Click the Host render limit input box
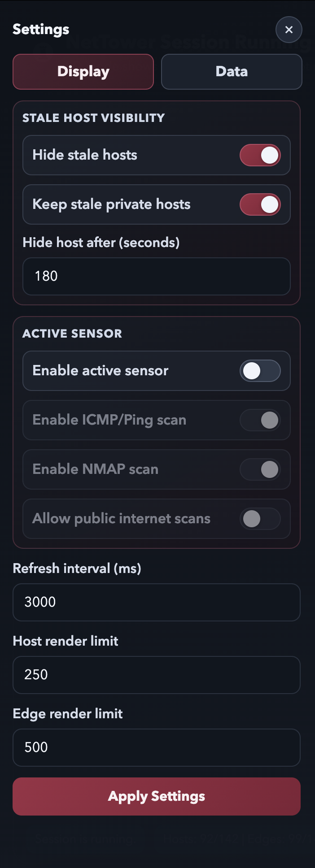This screenshot has height=868, width=315. point(157,675)
